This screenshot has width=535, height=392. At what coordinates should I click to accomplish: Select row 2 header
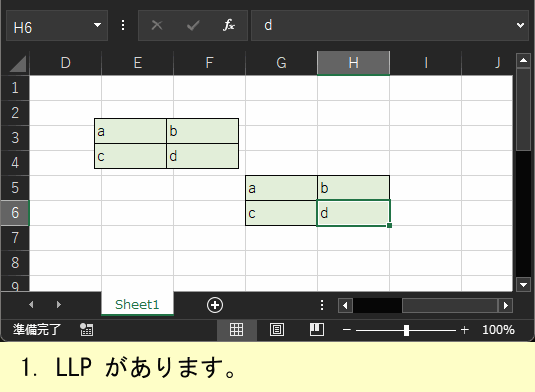[x=15, y=113]
